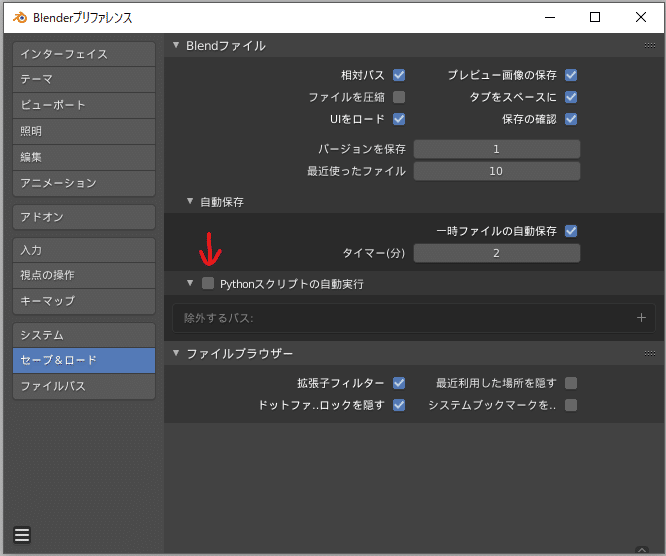
Task: Collapse the Pythonスクリプトの自動実行 subpanel
Action: pos(190,283)
